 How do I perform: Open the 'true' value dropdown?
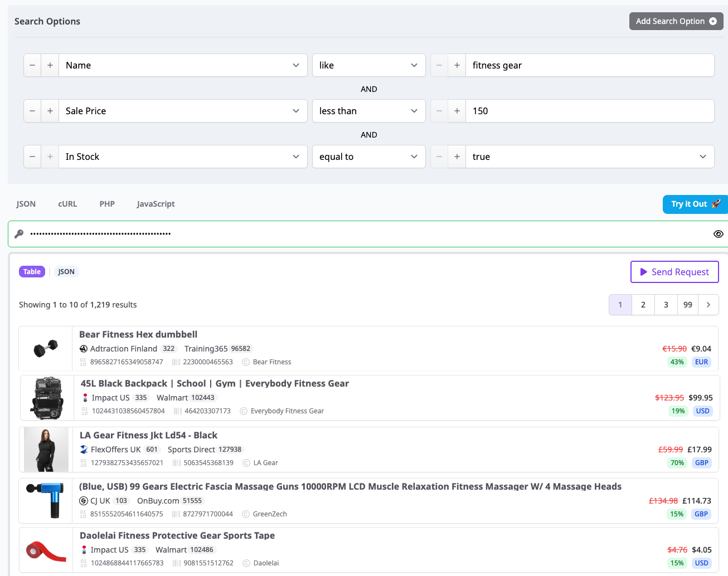(x=590, y=157)
